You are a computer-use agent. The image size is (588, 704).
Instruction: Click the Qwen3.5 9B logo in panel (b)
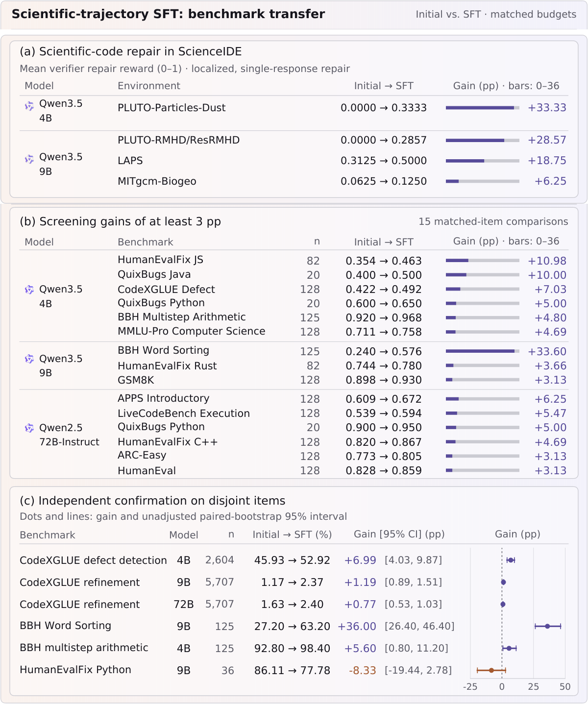(29, 359)
